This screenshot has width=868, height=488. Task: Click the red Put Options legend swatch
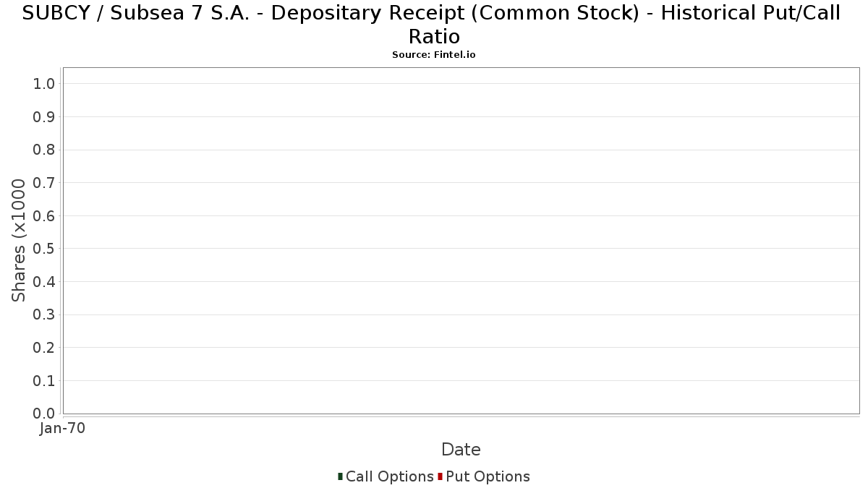[440, 476]
